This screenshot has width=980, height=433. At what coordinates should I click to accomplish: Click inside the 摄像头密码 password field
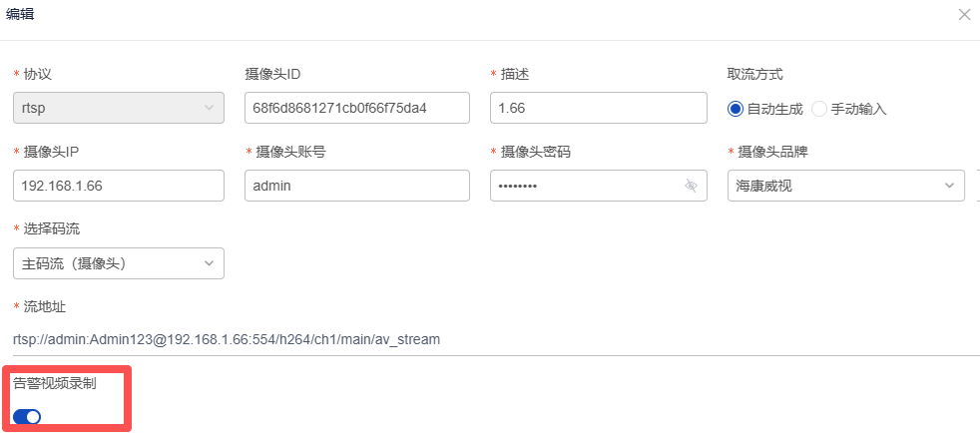pyautogui.click(x=584, y=186)
